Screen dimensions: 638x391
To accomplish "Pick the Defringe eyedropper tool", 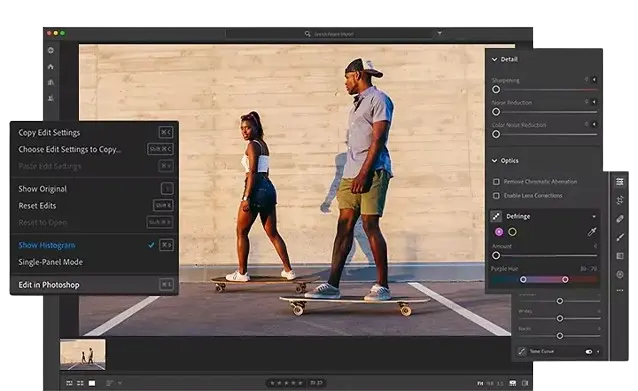I will [x=592, y=232].
